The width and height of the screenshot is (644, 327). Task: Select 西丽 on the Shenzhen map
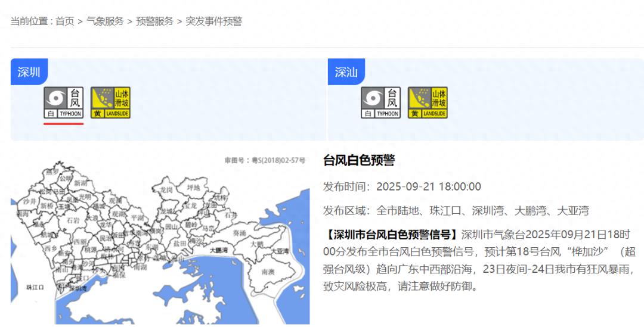tap(80, 242)
